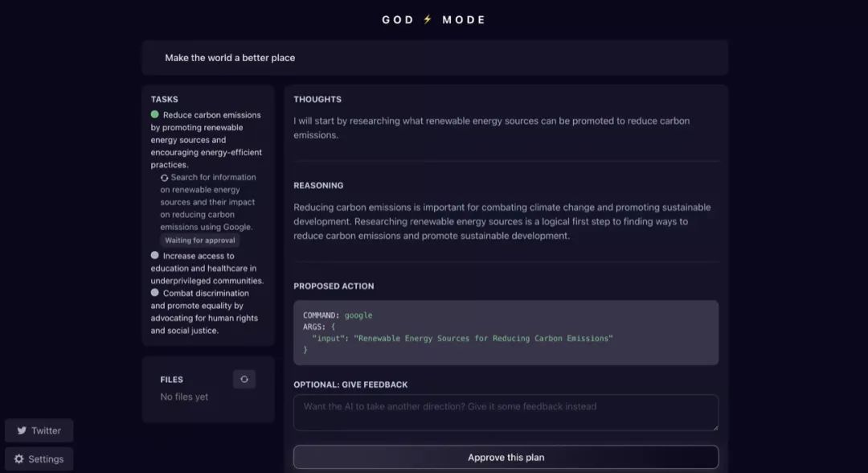Click the Settings button label

pyautogui.click(x=46, y=459)
